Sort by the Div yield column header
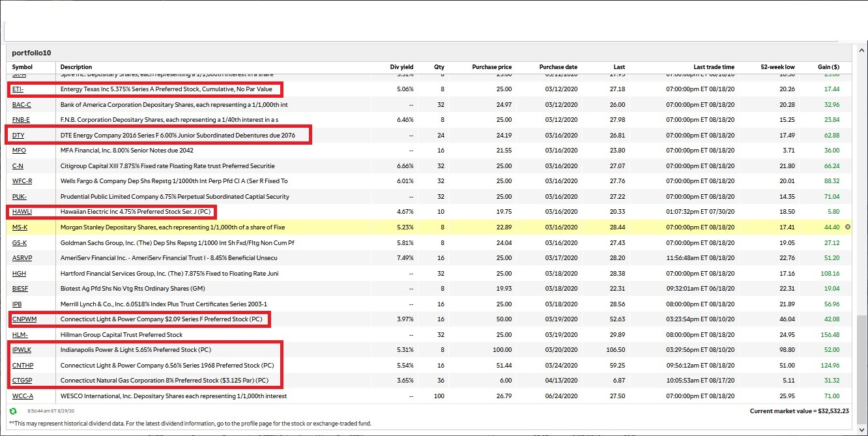Image resolution: width=868 pixels, height=436 pixels. (x=401, y=67)
